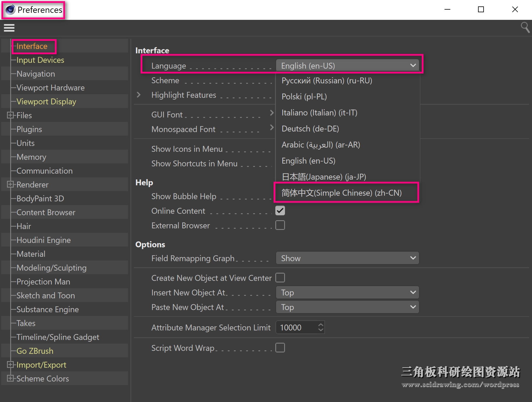Screen dimensions: 532x402
Task: Click the search magnifier icon
Action: coord(525,28)
